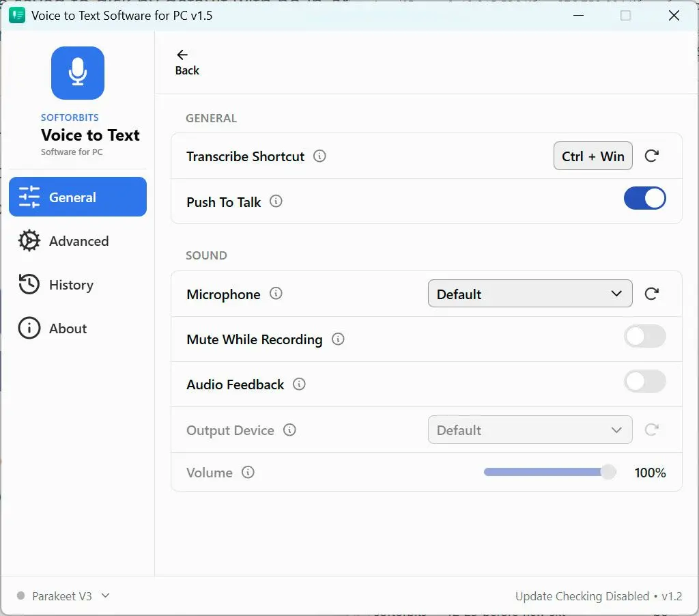Refresh the Microphone device list

pyautogui.click(x=651, y=294)
